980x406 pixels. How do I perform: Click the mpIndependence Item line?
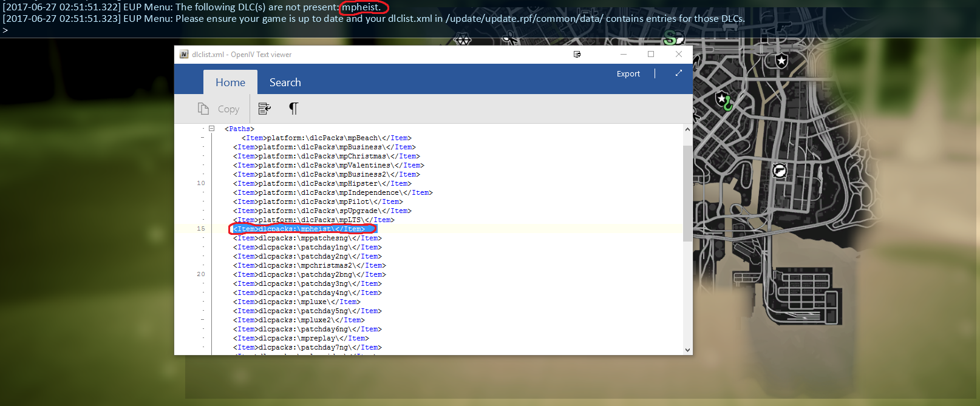pos(333,192)
